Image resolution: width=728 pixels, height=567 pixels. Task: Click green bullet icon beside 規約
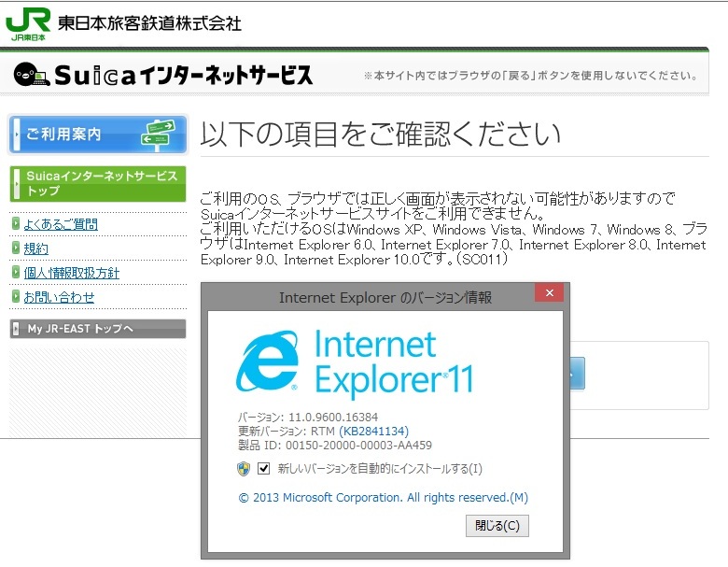[x=16, y=248]
